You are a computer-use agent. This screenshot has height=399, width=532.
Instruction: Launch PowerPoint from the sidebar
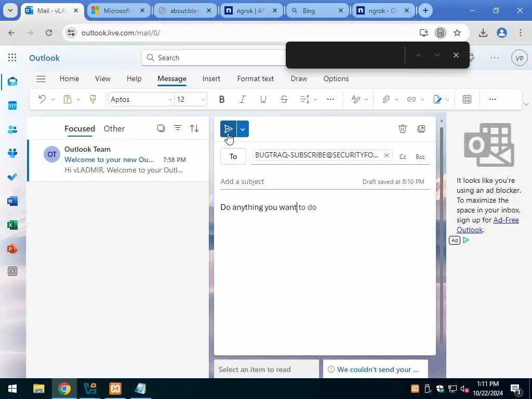[12, 249]
